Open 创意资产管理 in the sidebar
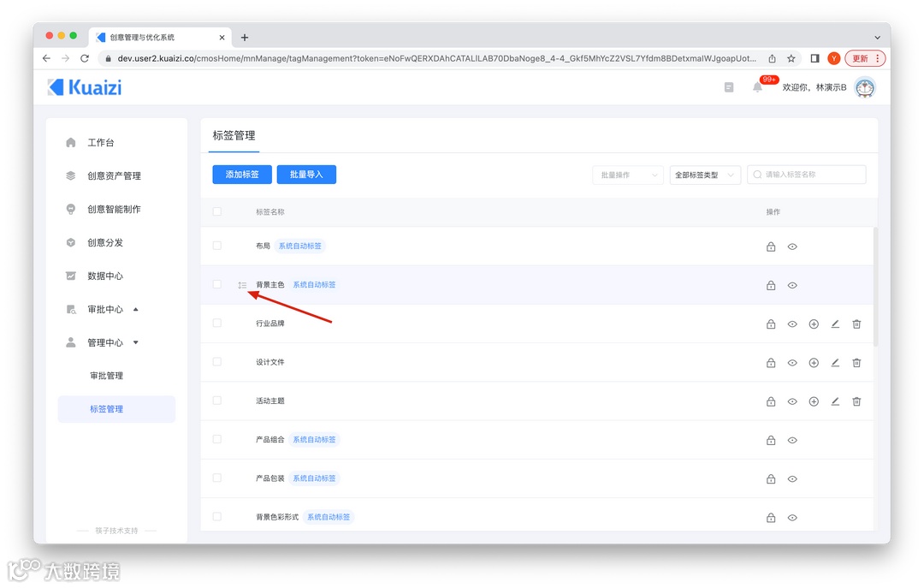Screen dimensions: 924x588 click(114, 175)
